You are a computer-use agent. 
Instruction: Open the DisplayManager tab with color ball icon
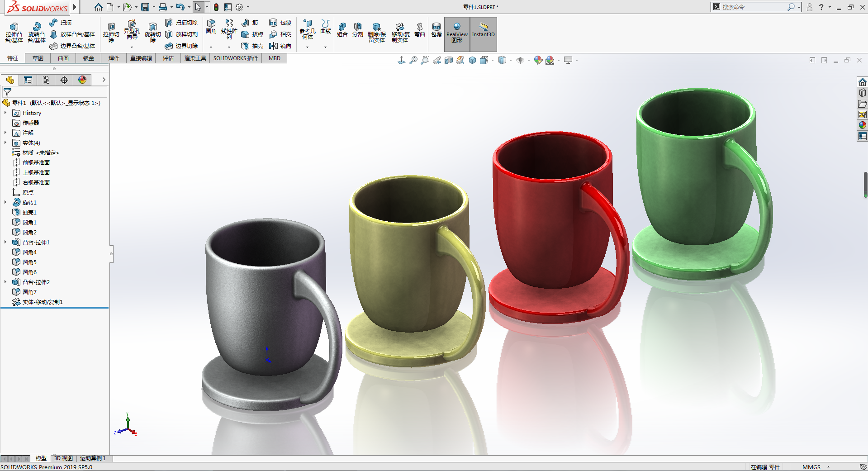82,80
